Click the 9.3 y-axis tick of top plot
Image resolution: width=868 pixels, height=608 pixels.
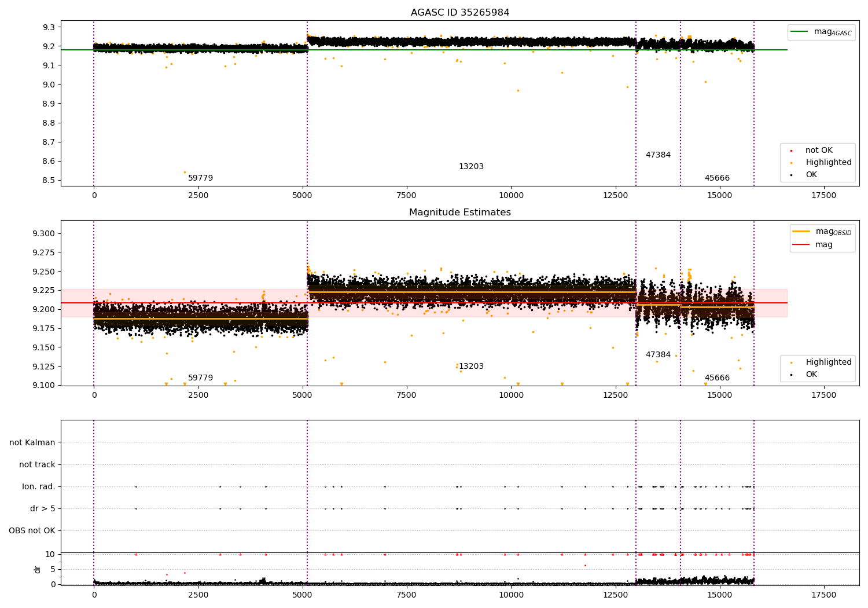point(49,27)
